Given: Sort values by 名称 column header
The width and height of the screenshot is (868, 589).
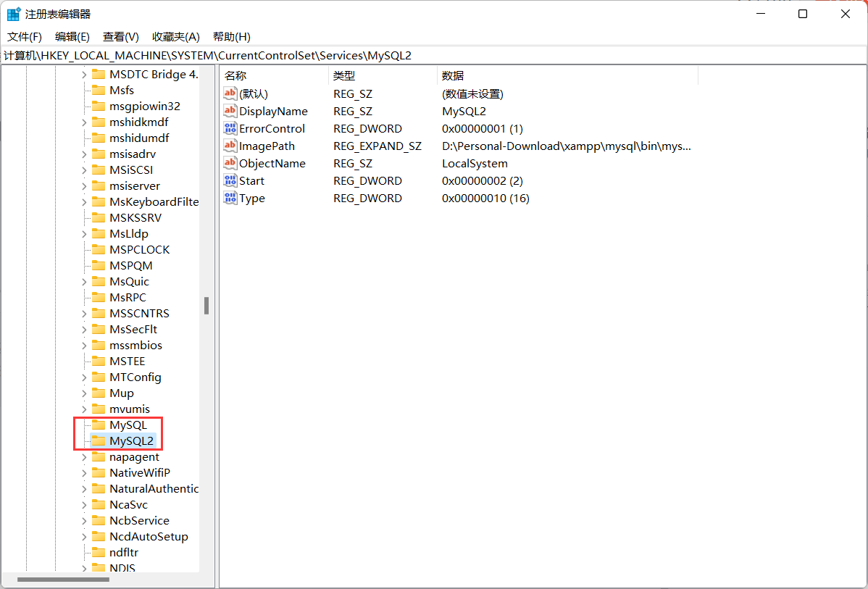Looking at the screenshot, I should (x=274, y=76).
